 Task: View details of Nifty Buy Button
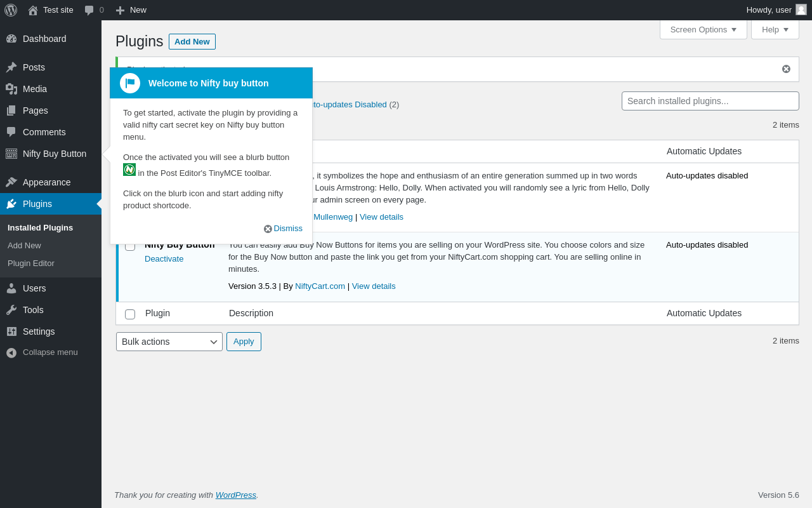(374, 286)
